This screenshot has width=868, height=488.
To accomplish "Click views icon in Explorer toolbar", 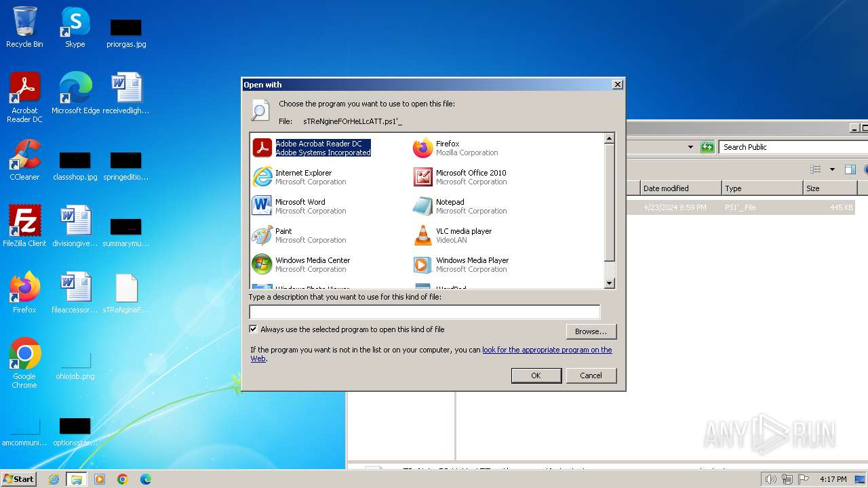I will click(x=816, y=169).
